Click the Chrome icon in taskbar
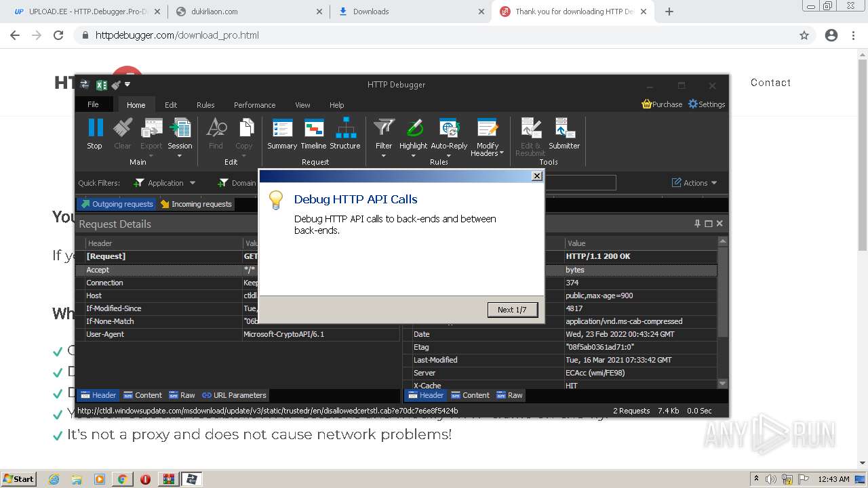This screenshot has width=868, height=488. (122, 479)
